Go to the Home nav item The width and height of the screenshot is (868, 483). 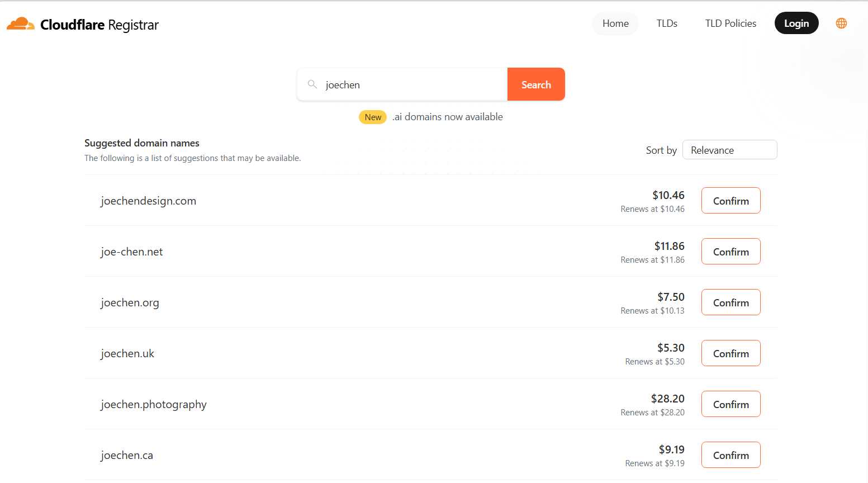point(615,23)
